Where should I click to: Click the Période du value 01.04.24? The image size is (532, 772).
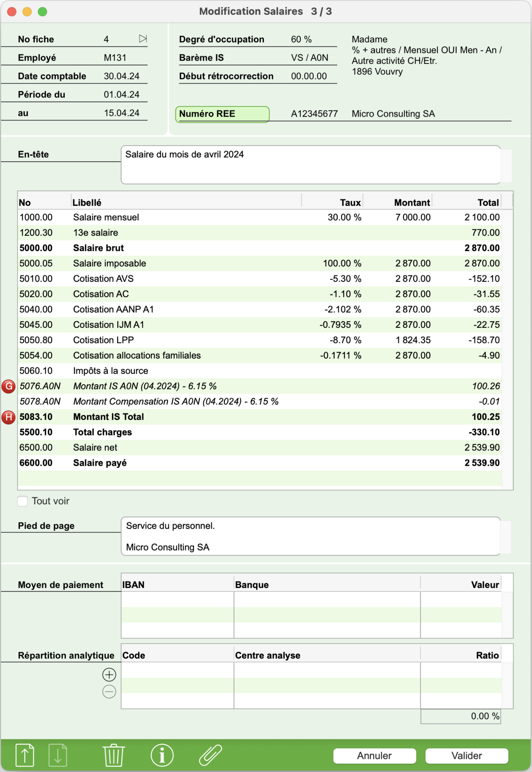point(121,95)
